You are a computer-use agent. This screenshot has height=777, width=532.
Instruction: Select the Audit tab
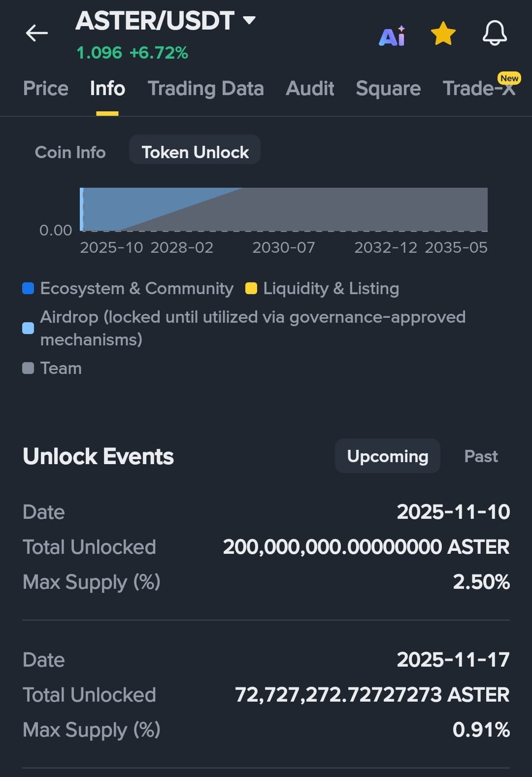310,89
